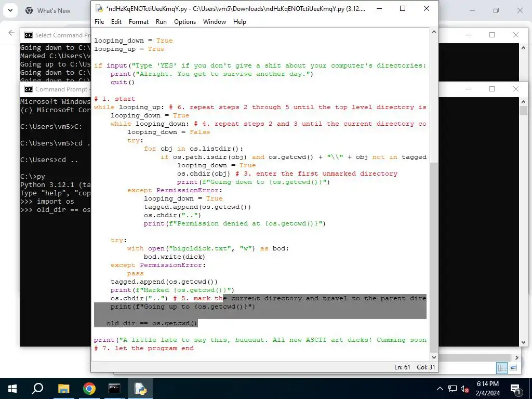
Task: Click the IDLE editor vertical scrollbar thumb
Action: click(434, 257)
